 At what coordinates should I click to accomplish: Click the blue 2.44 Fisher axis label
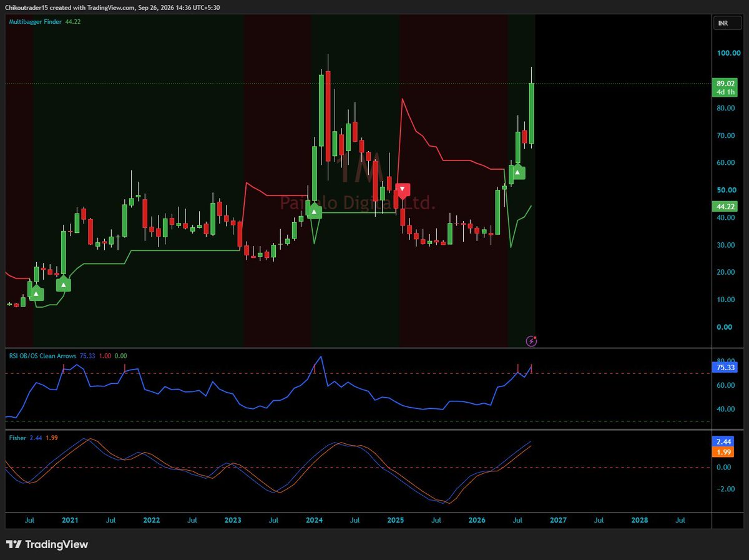724,441
